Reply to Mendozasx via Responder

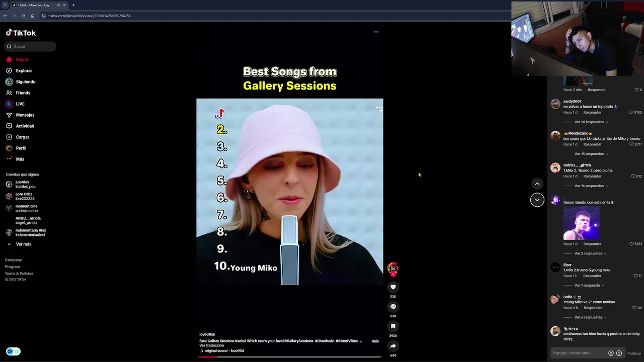pos(592,144)
